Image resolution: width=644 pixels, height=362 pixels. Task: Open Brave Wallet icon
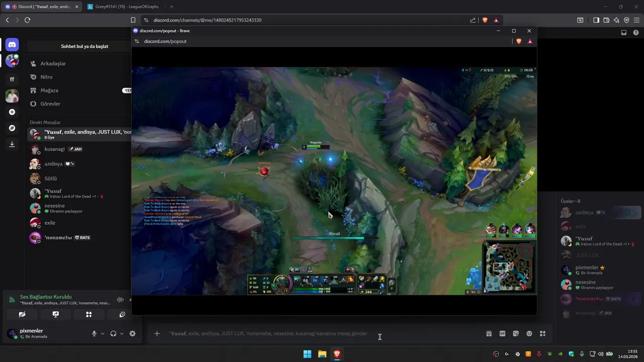click(606, 20)
